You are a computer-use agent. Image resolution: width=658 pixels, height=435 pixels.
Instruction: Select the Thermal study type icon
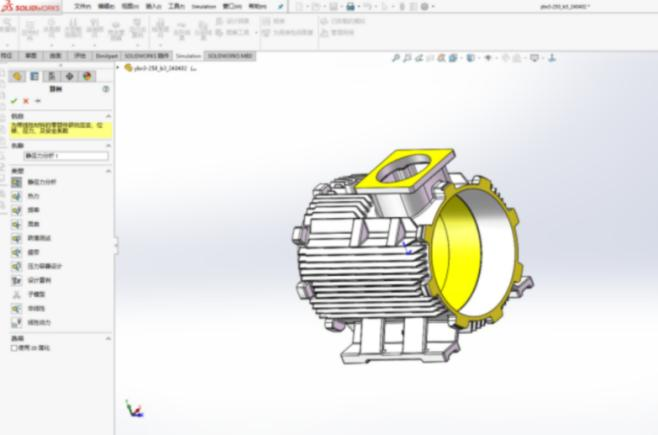click(x=16, y=196)
